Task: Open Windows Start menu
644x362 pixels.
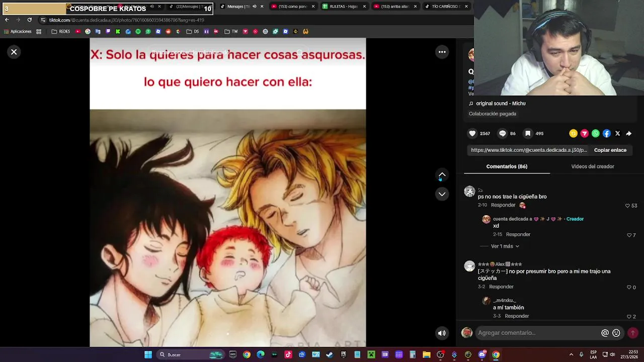Action: coord(148,354)
